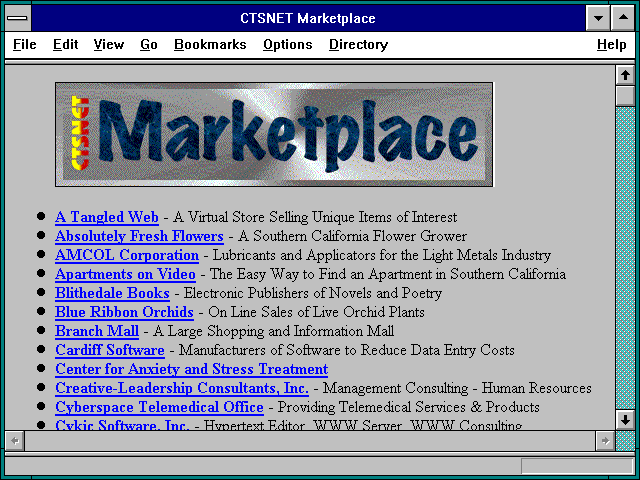640x480 pixels.
Task: Visit the Apartments on Video link
Action: tap(125, 274)
